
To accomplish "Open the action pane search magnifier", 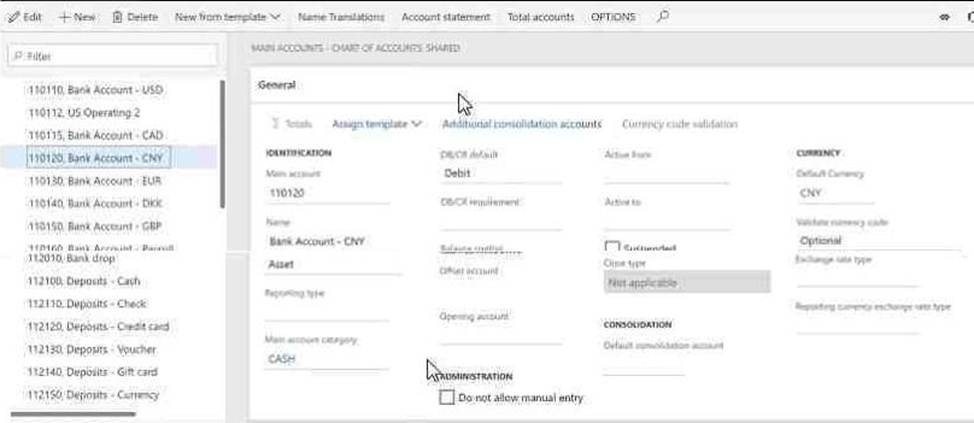I will pos(662,16).
